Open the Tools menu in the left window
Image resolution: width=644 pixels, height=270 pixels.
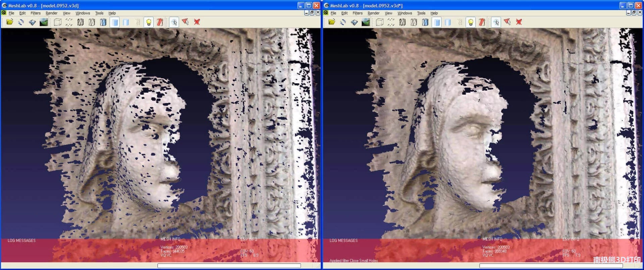99,13
